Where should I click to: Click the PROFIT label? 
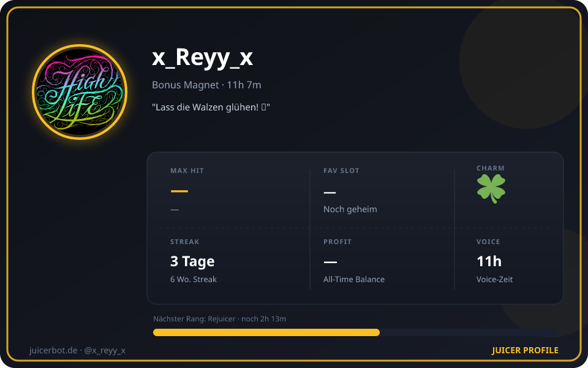(x=337, y=242)
